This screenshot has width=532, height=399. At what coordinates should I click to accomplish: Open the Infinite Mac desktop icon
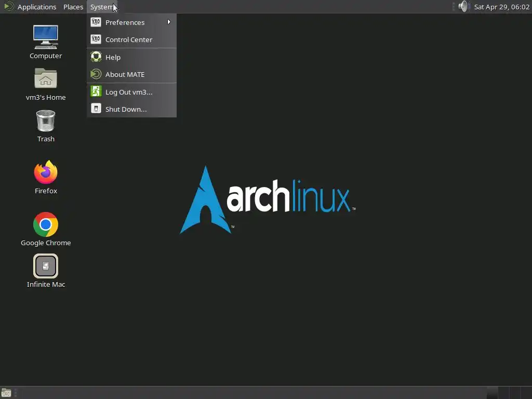pyautogui.click(x=46, y=271)
